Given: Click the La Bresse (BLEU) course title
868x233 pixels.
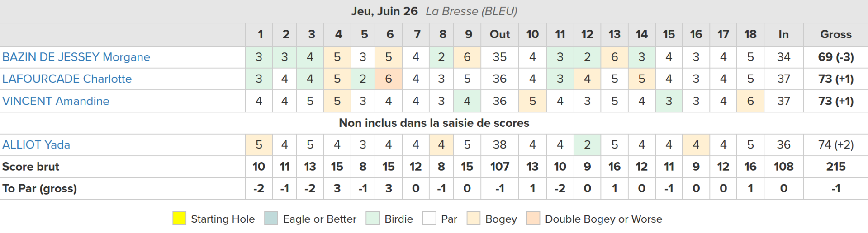Looking at the screenshot, I should (471, 11).
